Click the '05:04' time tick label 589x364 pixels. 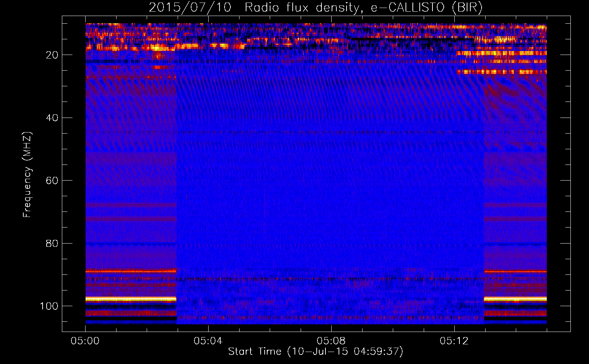(208, 341)
